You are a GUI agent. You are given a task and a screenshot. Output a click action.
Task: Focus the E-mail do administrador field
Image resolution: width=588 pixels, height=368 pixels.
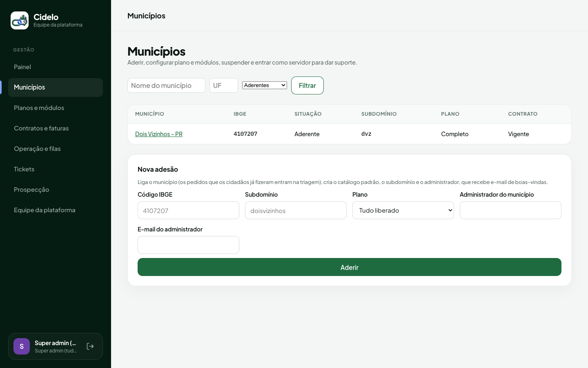[x=188, y=245]
